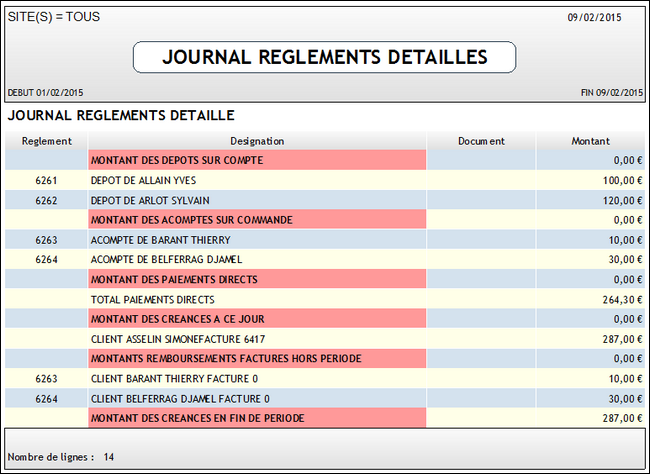Viewport: 650px width, 474px height.
Task: Select ACOMPTE DE BARANT THIERRY entry
Action: tap(160, 240)
